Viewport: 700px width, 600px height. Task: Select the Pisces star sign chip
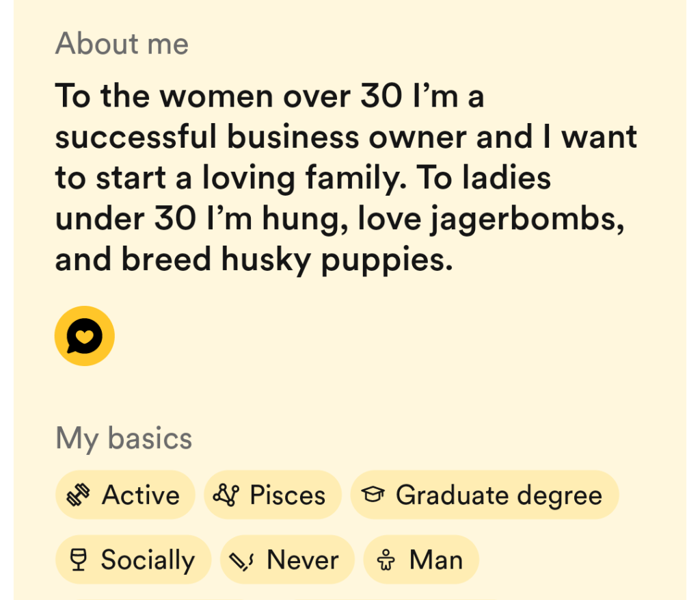(273, 495)
